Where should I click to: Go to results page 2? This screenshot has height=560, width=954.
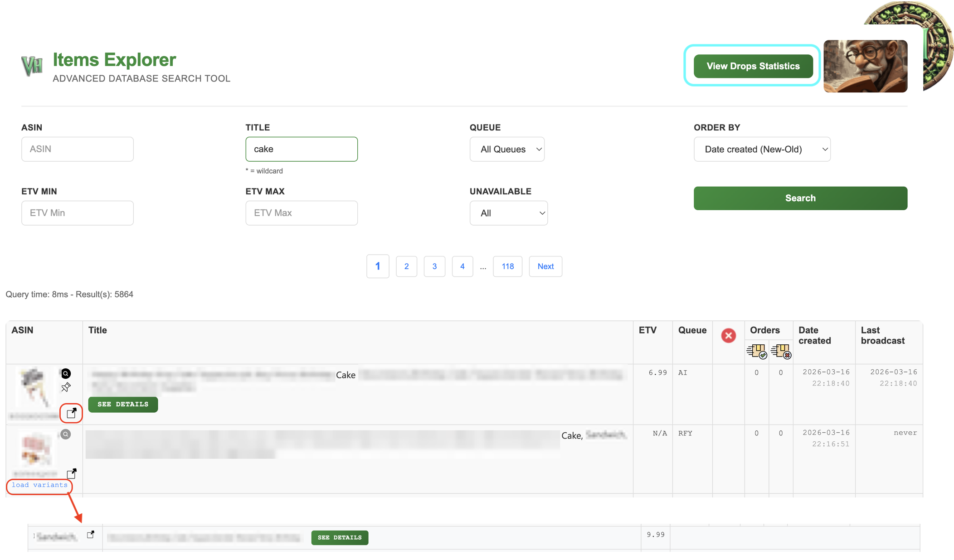click(x=406, y=266)
